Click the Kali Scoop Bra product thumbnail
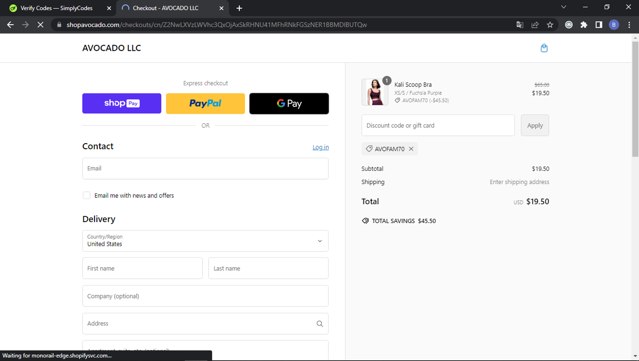This screenshot has height=361, width=639. pyautogui.click(x=374, y=92)
